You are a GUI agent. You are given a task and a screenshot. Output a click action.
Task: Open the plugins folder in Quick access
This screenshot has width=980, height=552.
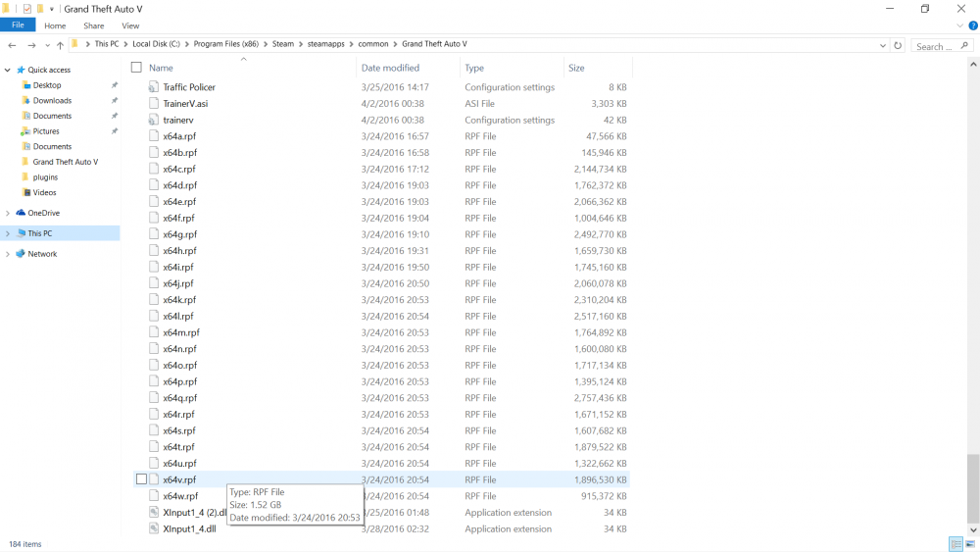(x=45, y=176)
